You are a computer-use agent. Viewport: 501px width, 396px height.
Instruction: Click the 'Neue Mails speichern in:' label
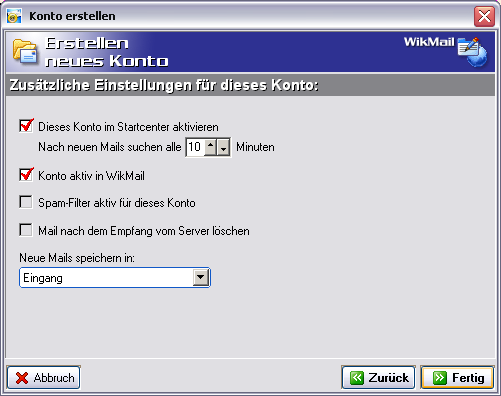pyautogui.click(x=77, y=258)
